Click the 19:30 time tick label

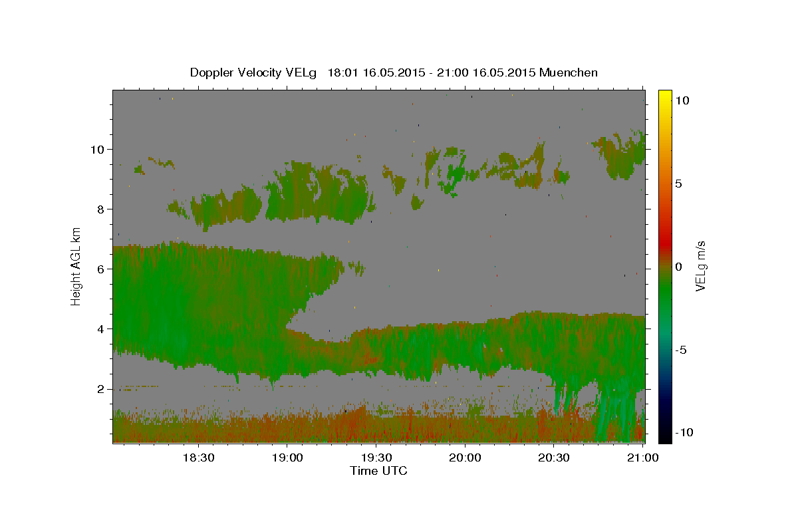point(376,458)
